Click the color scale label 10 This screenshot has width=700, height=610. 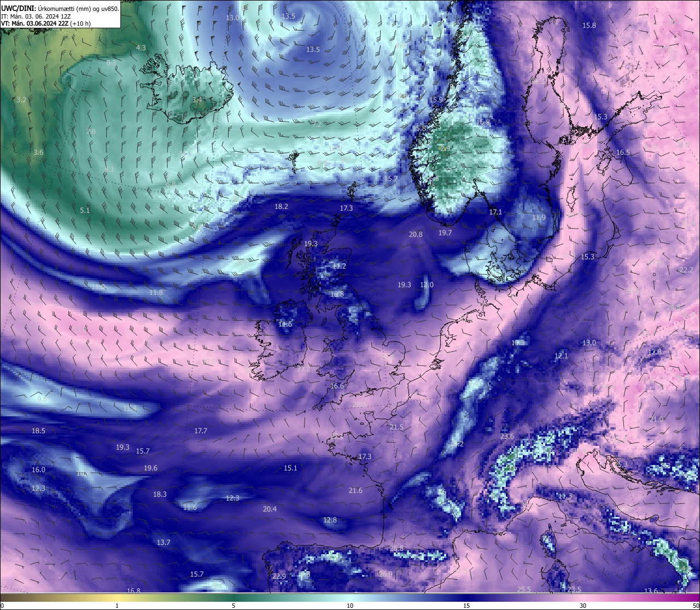[x=350, y=606]
